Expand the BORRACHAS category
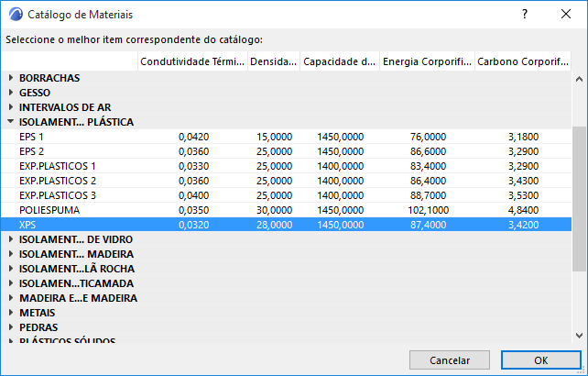The height and width of the screenshot is (376, 588). 11,78
